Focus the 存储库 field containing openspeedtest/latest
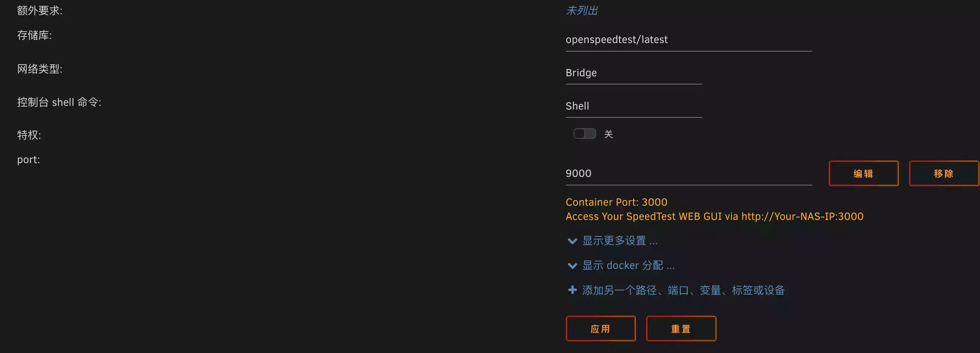Image resolution: width=980 pixels, height=353 pixels. coord(689,40)
